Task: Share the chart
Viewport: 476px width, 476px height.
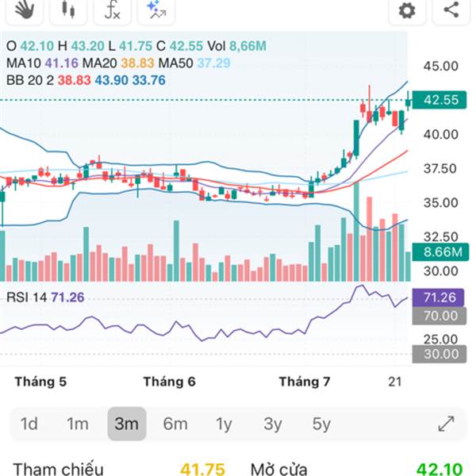Action: (x=451, y=10)
